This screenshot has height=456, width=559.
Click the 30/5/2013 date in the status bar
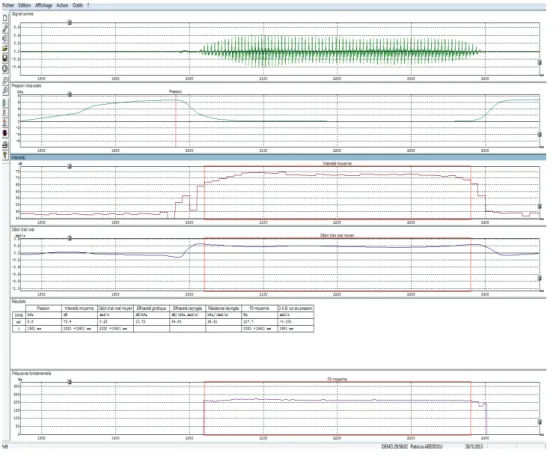coord(473,446)
